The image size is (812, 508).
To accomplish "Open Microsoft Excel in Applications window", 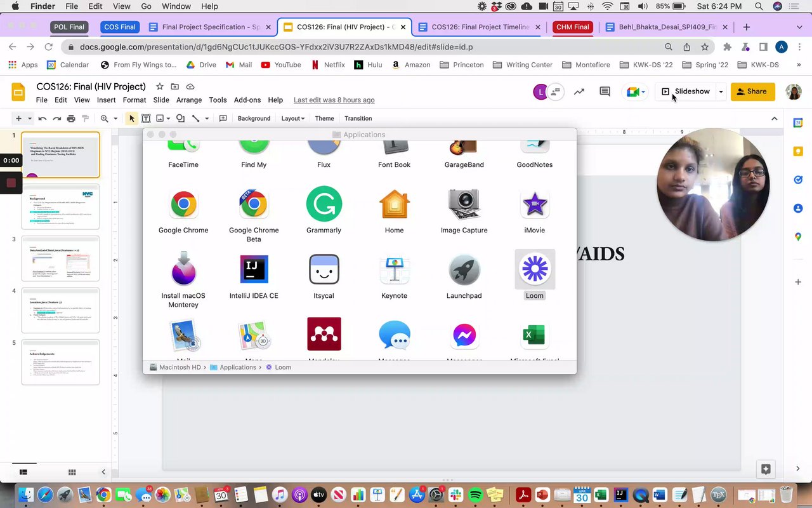I will 535,335.
